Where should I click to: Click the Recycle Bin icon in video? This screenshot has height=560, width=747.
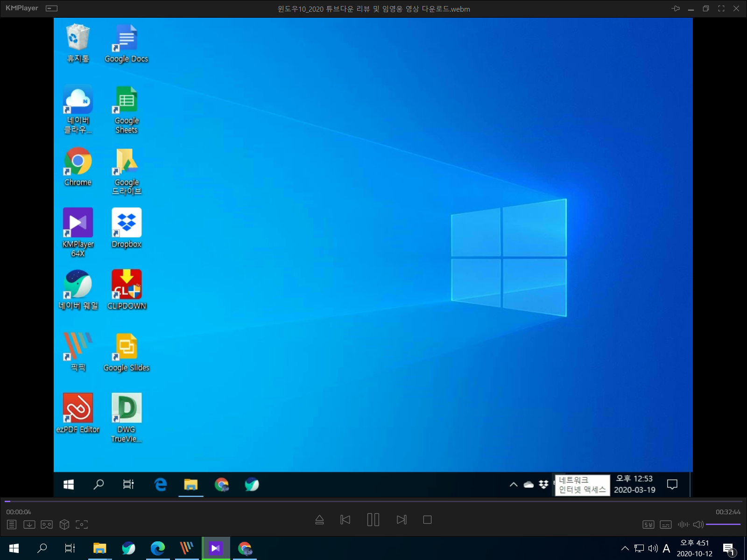point(78,43)
